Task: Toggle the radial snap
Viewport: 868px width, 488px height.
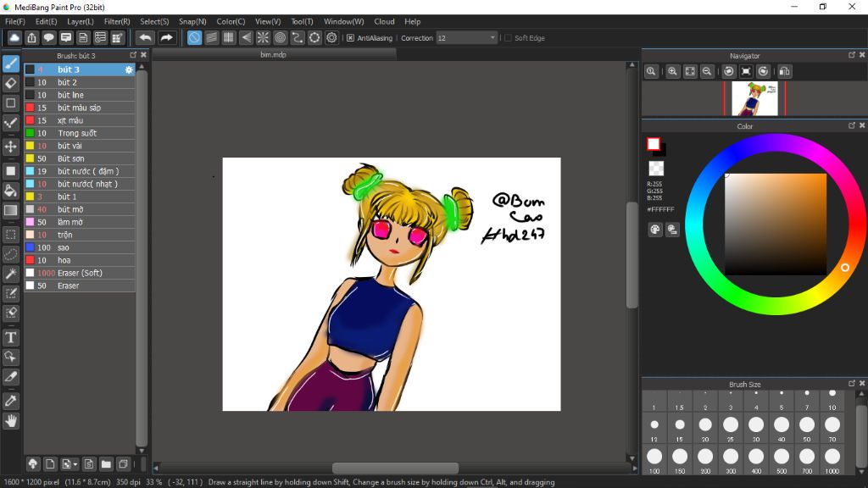Action: (263, 37)
